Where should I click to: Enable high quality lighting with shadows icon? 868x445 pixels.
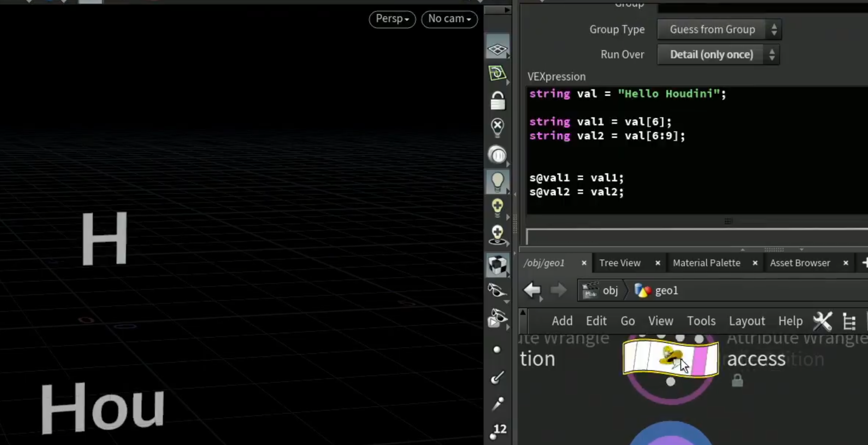(497, 235)
